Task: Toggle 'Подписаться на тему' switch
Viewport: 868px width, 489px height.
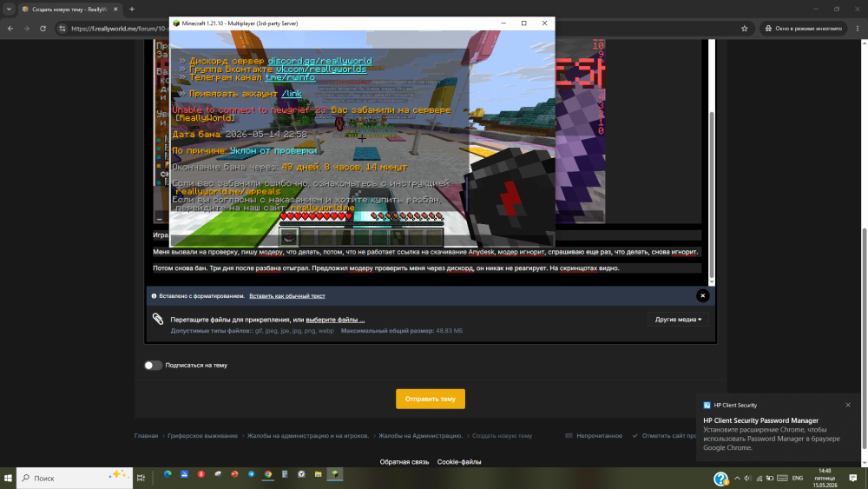Action: click(x=153, y=366)
